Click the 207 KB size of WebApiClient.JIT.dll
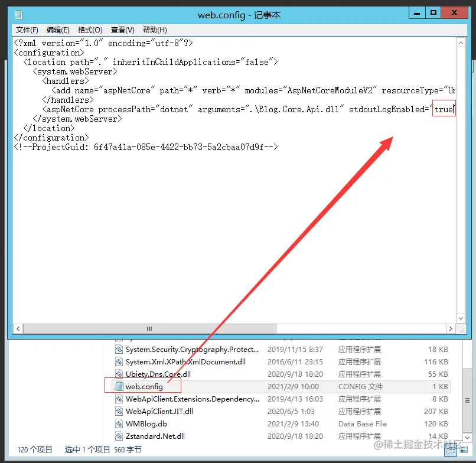 pos(436,412)
